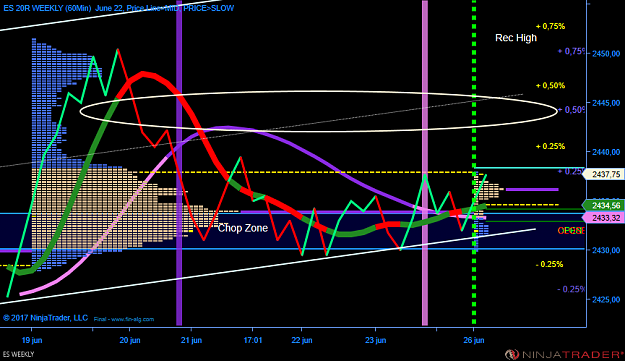The image size is (625, 361).
Task: Select the pink vertical line before 26 jun
Action: tap(425, 163)
